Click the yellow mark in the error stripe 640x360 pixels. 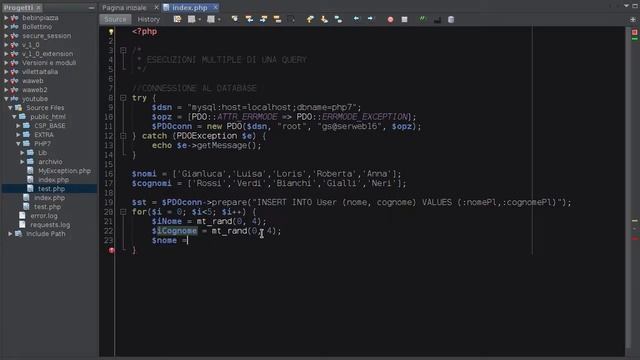[635, 220]
